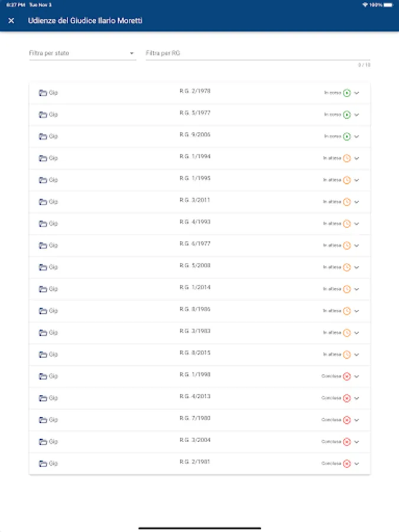Expand the R.G. 7/1980 row chevron

coord(356,420)
